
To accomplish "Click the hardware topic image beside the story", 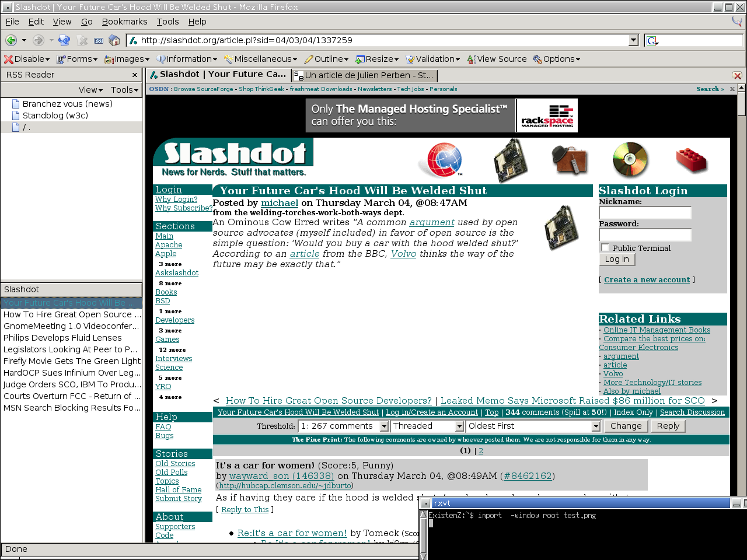I will coord(561,228).
